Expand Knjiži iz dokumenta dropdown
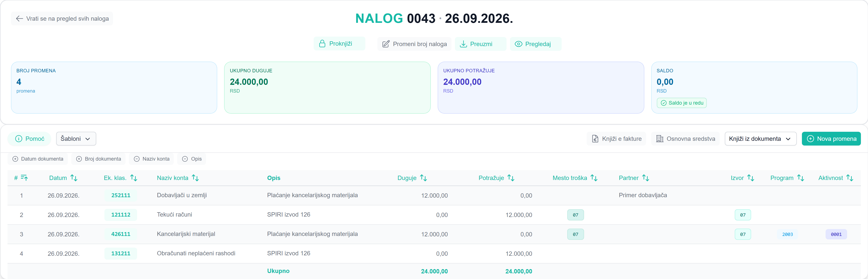 (x=761, y=139)
